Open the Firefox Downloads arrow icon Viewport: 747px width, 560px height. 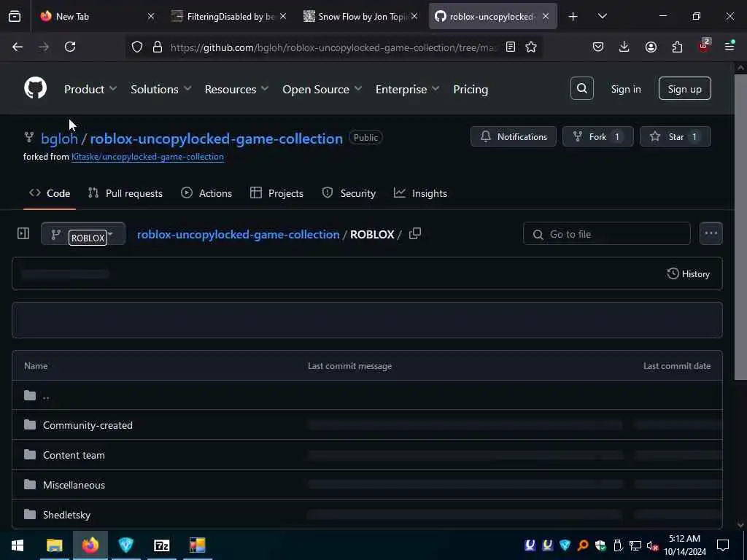click(x=624, y=47)
